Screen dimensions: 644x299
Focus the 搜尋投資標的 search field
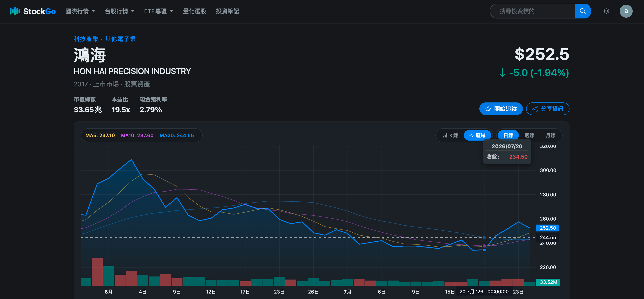(532, 11)
